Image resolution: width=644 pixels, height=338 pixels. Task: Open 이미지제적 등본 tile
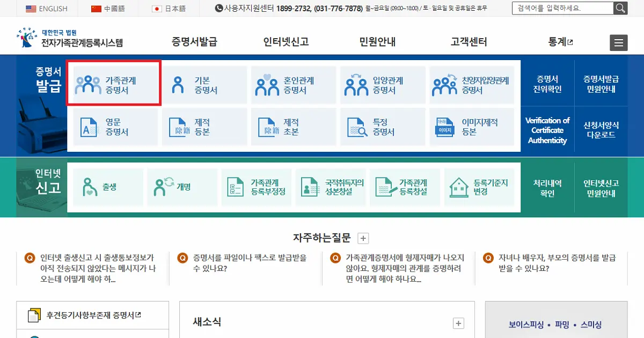[472, 127]
